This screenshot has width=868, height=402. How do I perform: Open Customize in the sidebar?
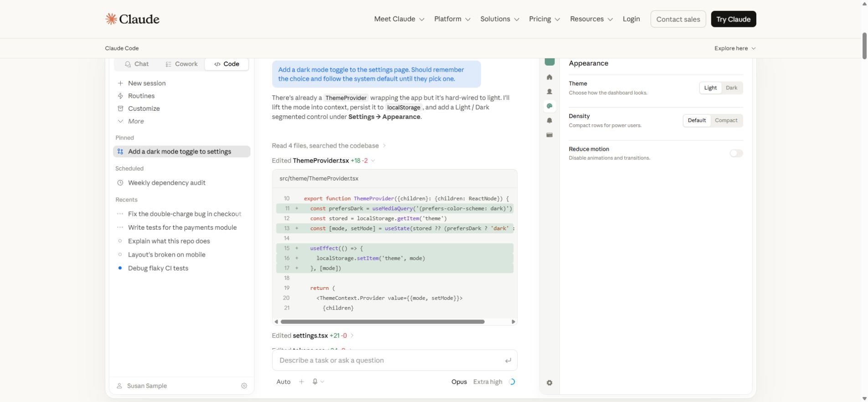144,108
